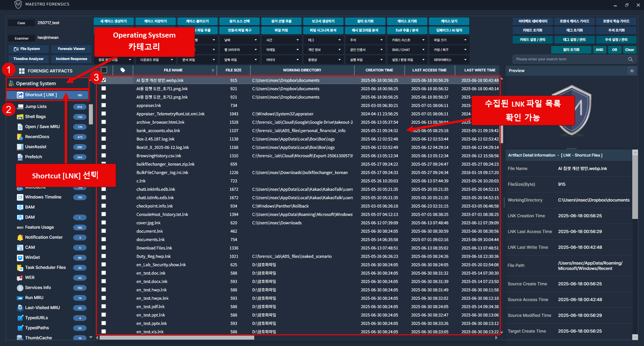
Task: Expand the 키워드 리스트 dropdown
Action: point(407,40)
